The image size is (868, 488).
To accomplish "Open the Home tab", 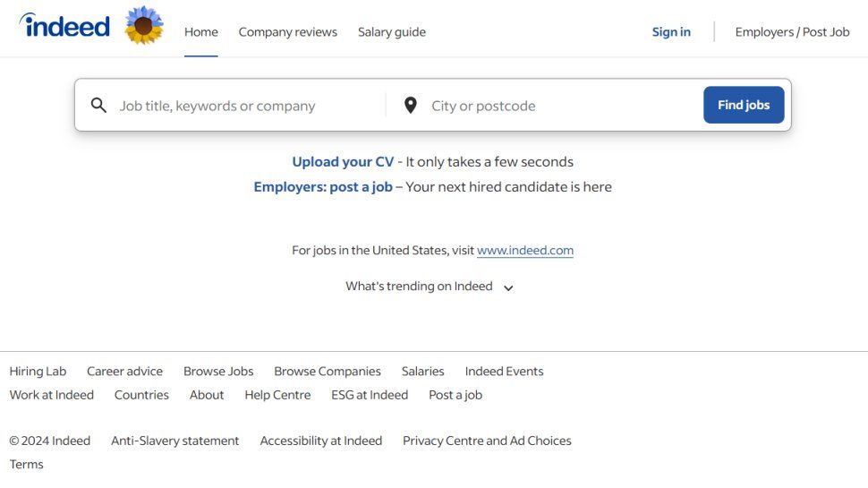I will pos(201,32).
